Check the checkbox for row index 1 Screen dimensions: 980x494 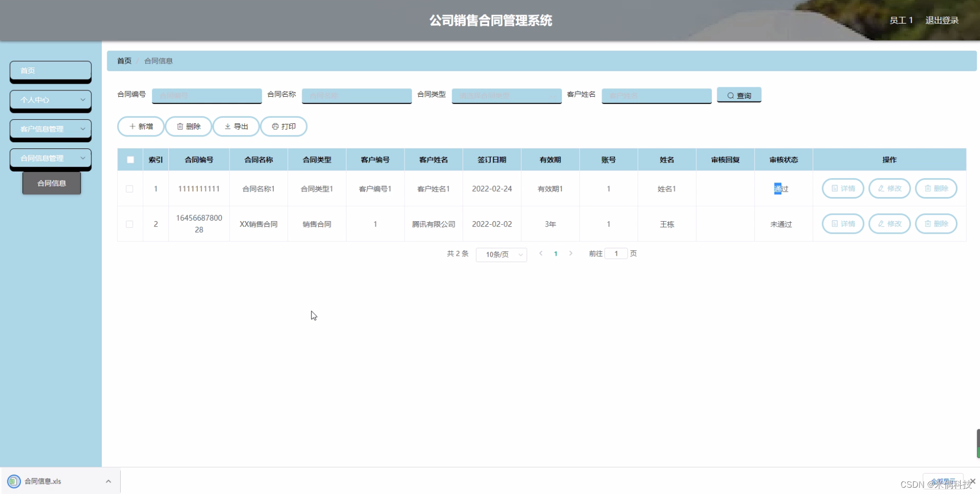pyautogui.click(x=130, y=189)
